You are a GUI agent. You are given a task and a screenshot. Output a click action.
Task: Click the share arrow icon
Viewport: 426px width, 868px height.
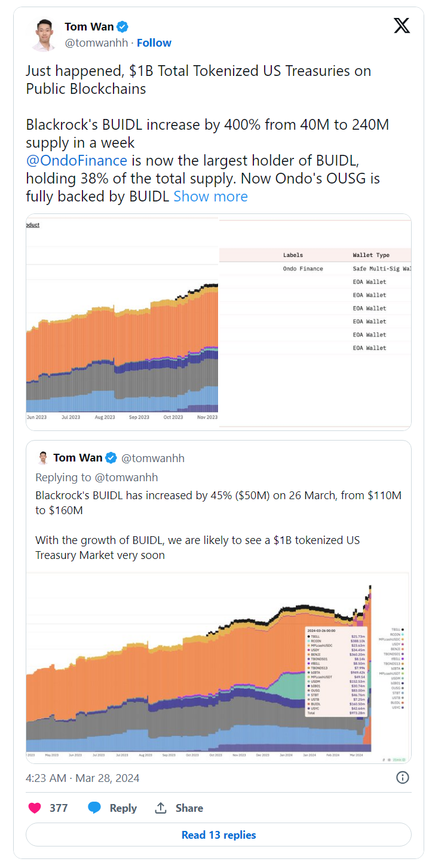pyautogui.click(x=161, y=808)
